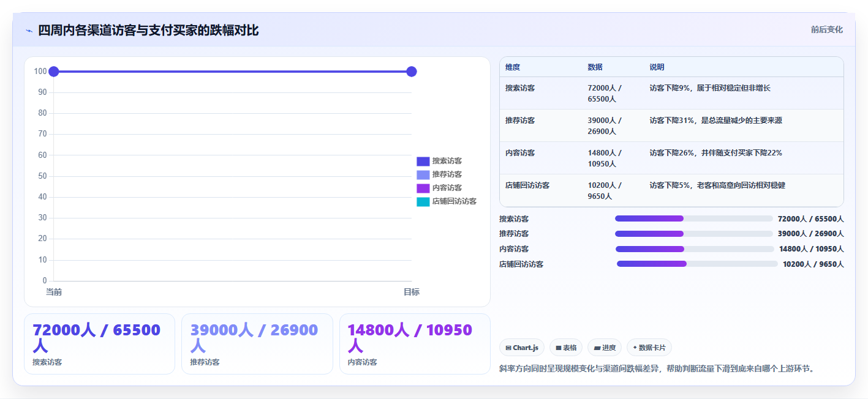Click the trend icon beside the chart title
Image resolution: width=868 pixels, height=399 pixels.
click(29, 31)
